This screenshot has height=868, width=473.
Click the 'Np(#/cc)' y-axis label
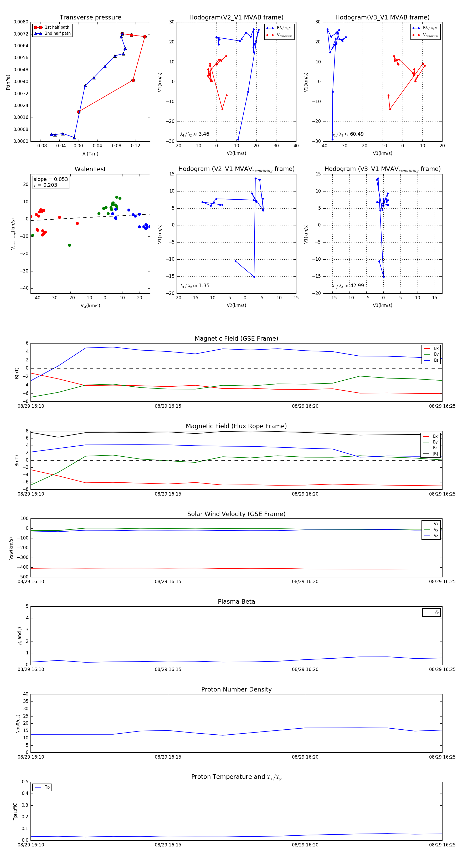(18, 723)
